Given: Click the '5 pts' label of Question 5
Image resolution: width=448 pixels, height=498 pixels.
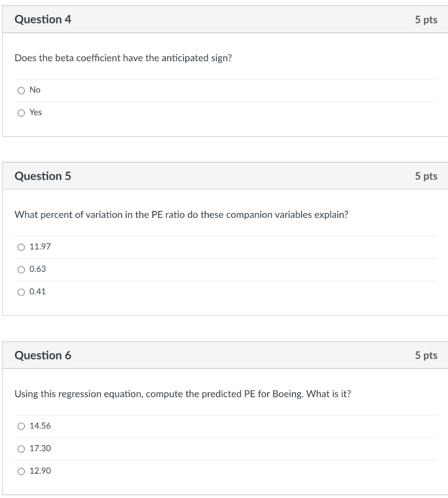Looking at the screenshot, I should point(426,176).
